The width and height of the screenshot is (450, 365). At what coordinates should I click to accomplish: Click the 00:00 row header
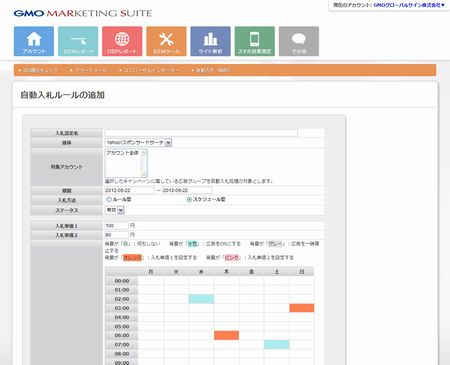point(122,281)
